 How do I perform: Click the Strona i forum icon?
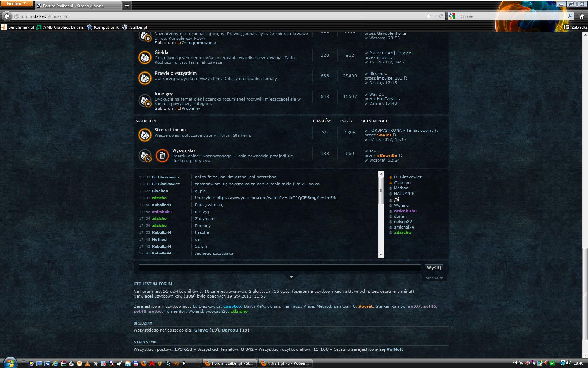click(x=145, y=135)
